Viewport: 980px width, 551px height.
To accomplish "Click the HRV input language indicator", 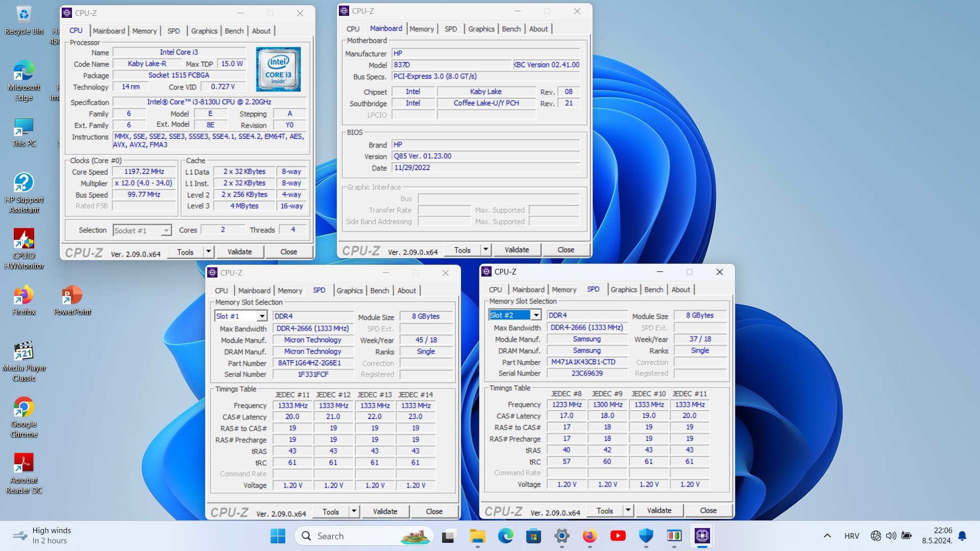I will click(x=851, y=536).
